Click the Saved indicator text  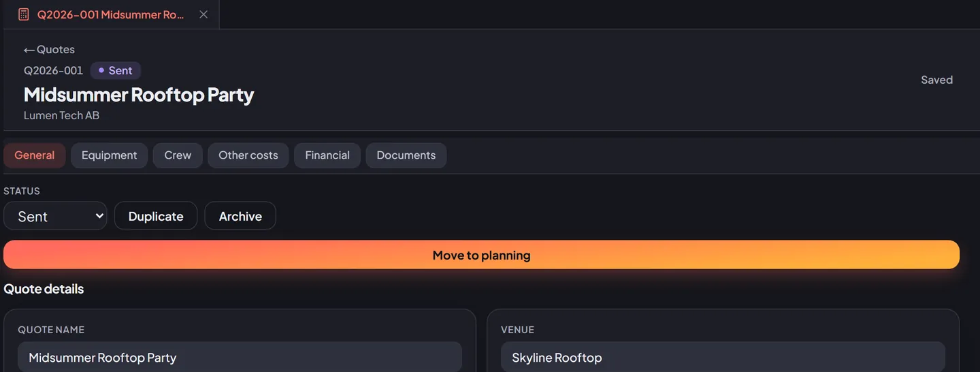click(x=936, y=80)
